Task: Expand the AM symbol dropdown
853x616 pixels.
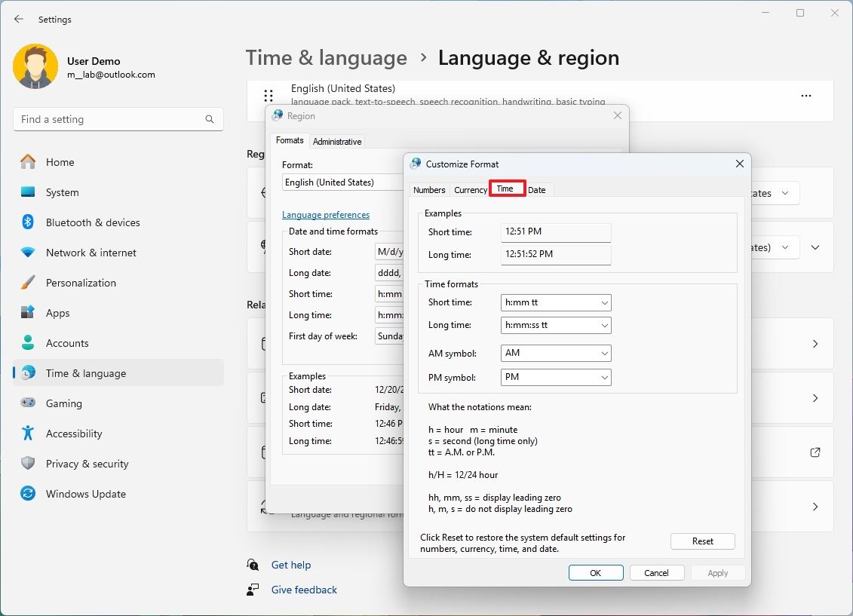Action: pos(556,353)
